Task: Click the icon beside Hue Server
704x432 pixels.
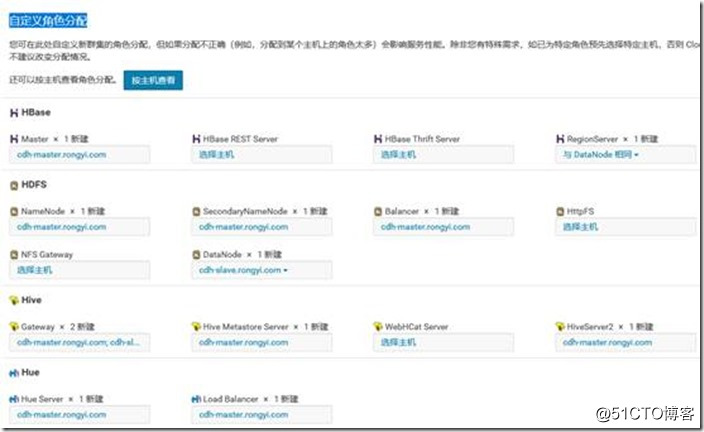Action: (14, 399)
